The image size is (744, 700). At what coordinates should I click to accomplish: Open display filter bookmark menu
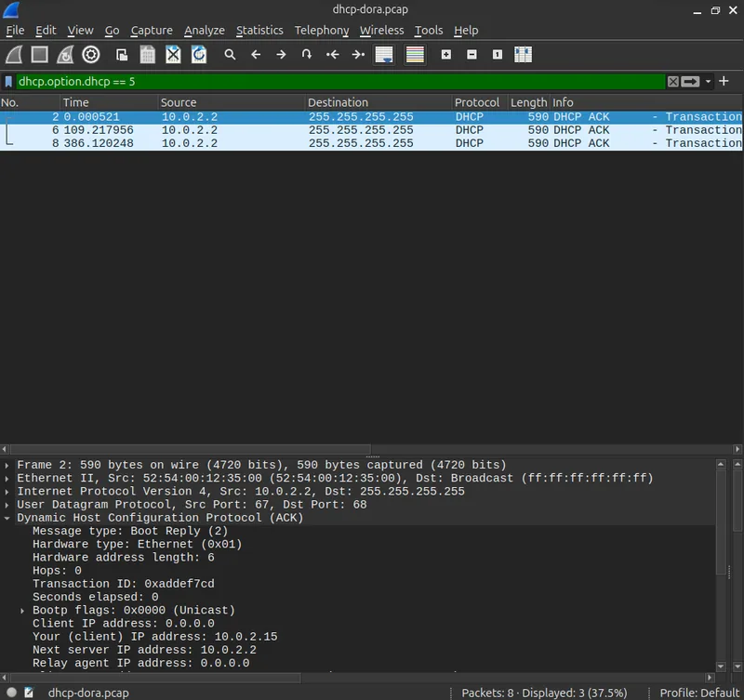pyautogui.click(x=8, y=82)
